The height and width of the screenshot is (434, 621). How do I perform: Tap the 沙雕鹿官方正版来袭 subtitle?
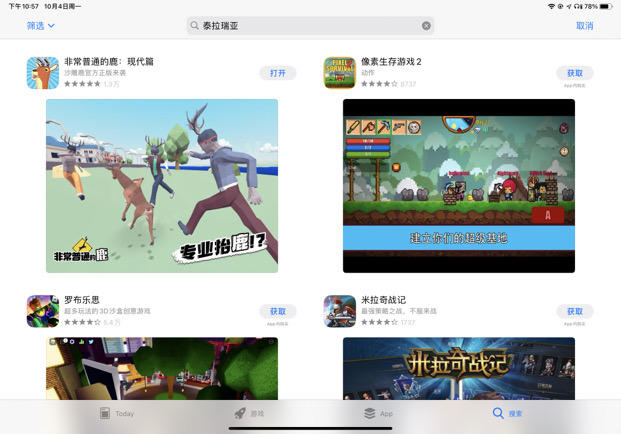tap(95, 73)
